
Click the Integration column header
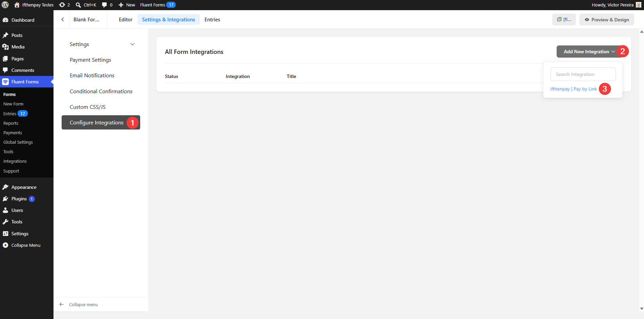pyautogui.click(x=238, y=76)
